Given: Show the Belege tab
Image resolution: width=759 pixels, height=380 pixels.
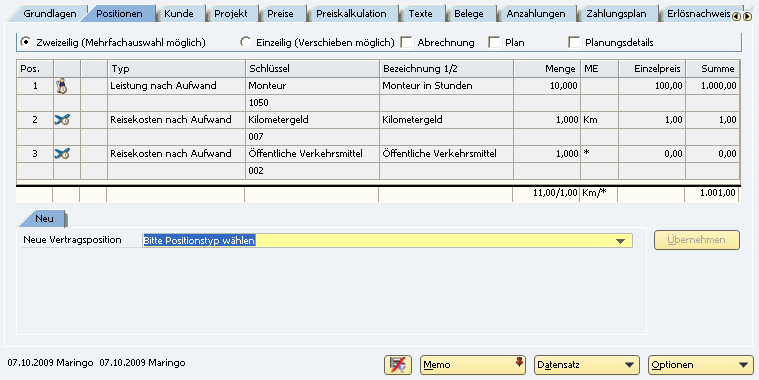Looking at the screenshot, I should click(469, 14).
